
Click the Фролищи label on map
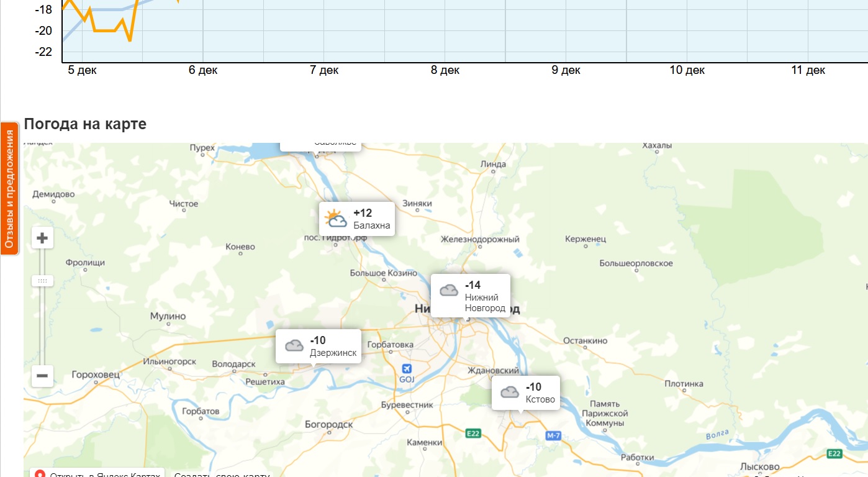click(85, 263)
